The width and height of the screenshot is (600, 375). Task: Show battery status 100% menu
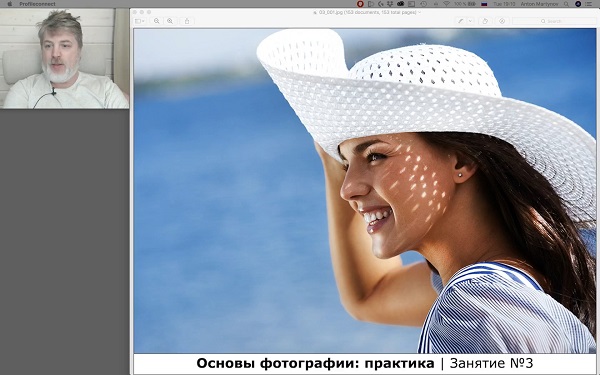(465, 4)
